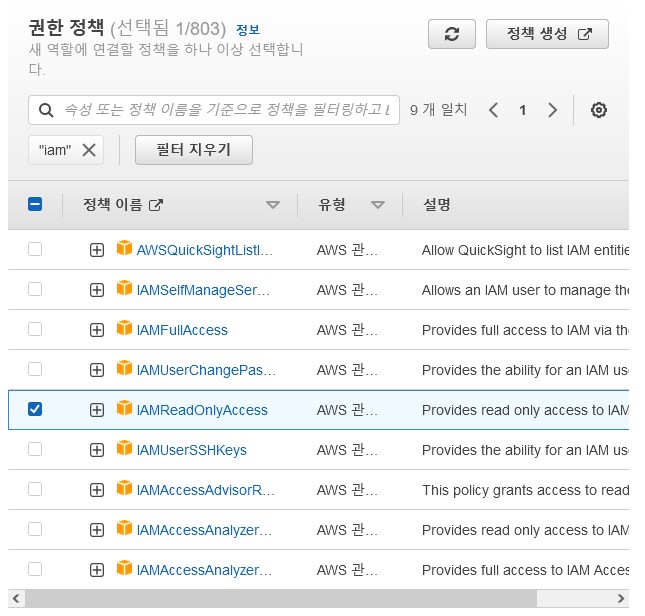Click "Allow QuickSight to list IAM" description

525,250
